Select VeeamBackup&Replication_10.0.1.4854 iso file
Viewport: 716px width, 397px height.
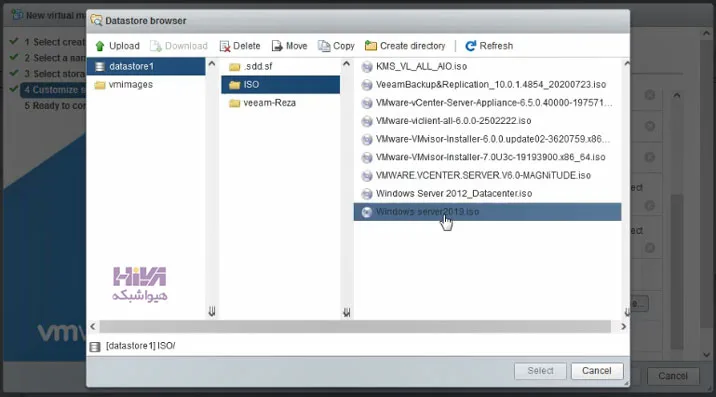[487, 85]
